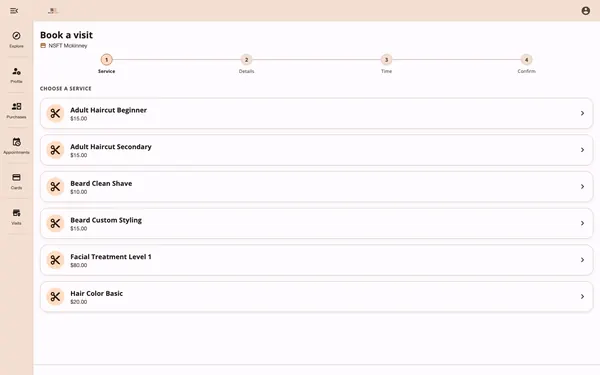Pick the Beard Custom Styling service
The width and height of the screenshot is (600, 375).
click(x=316, y=223)
